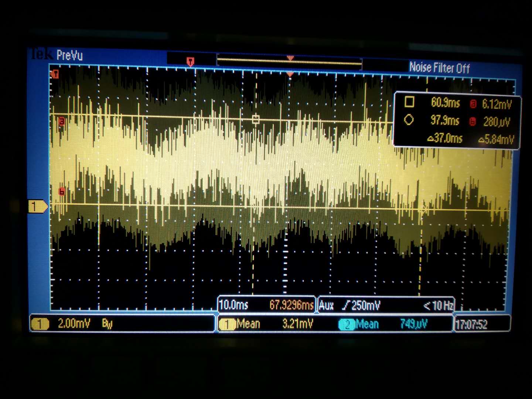Click the 17:07:52 clock readout

click(x=472, y=325)
